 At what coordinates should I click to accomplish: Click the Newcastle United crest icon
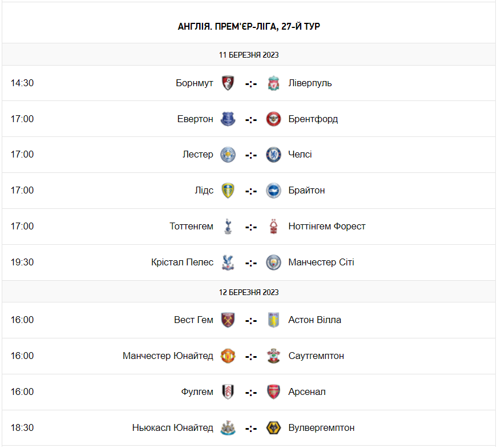tap(228, 428)
